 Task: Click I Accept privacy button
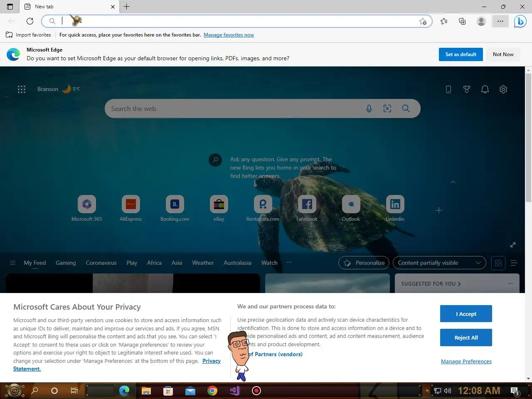click(x=466, y=314)
